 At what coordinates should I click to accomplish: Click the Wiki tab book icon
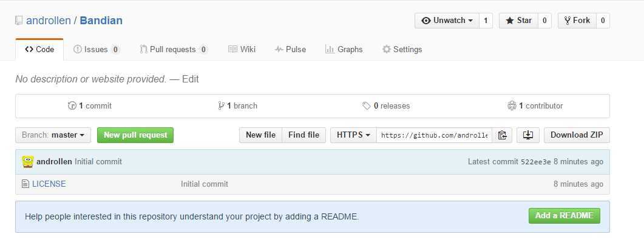(233, 49)
